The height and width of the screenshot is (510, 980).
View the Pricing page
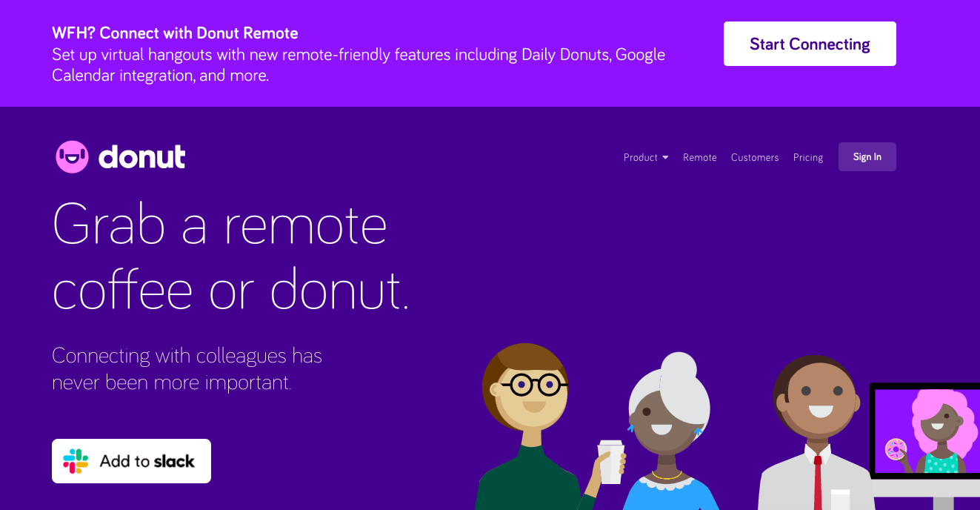tap(808, 157)
